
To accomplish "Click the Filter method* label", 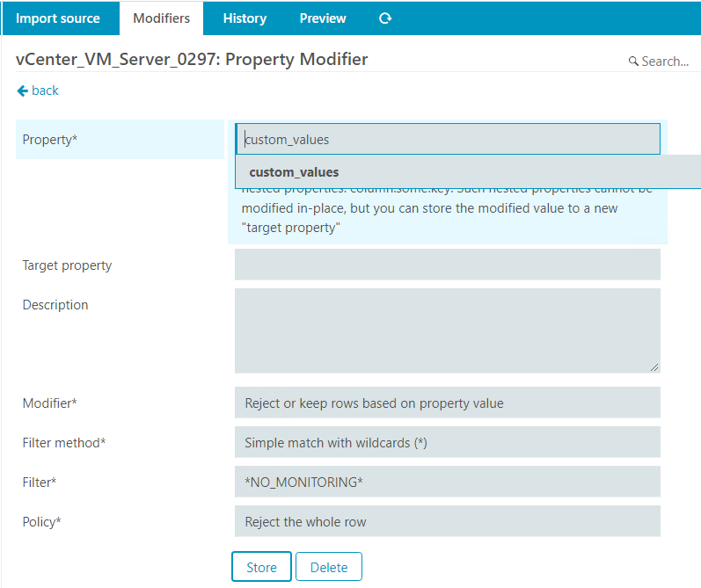I will pos(64,443).
